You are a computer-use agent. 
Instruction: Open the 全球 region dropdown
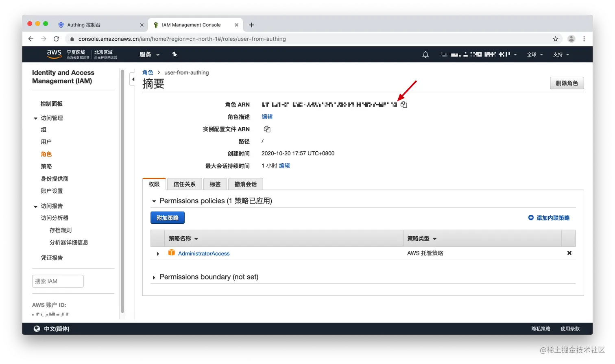click(535, 54)
